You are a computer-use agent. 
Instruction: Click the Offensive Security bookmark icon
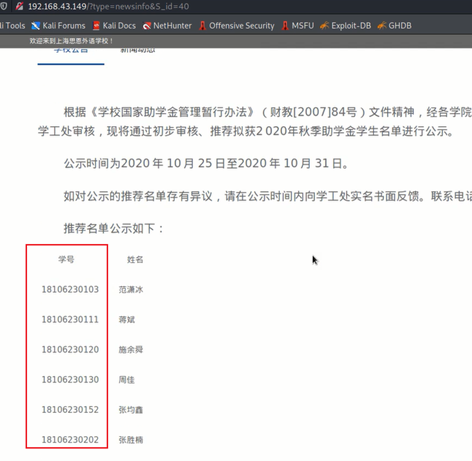[202, 26]
